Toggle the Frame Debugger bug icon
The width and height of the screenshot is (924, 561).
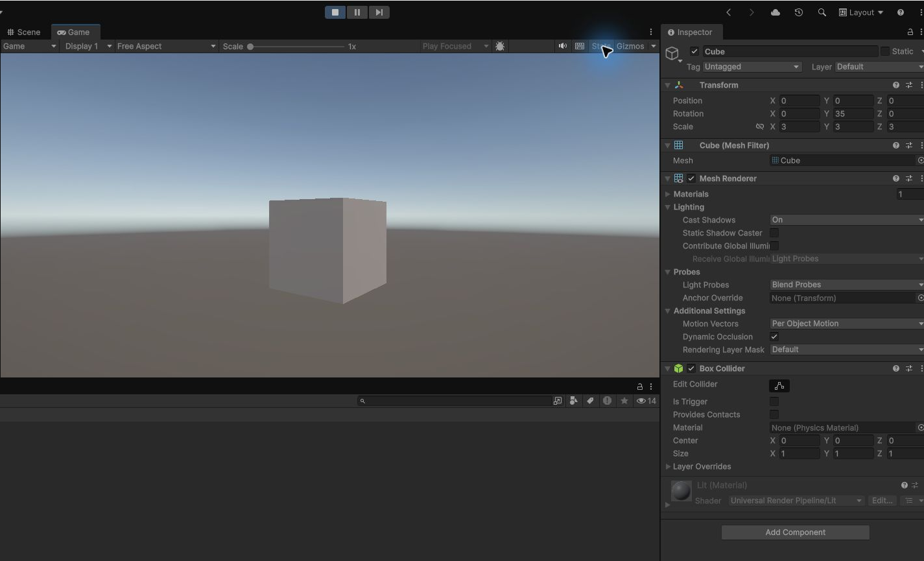click(500, 46)
